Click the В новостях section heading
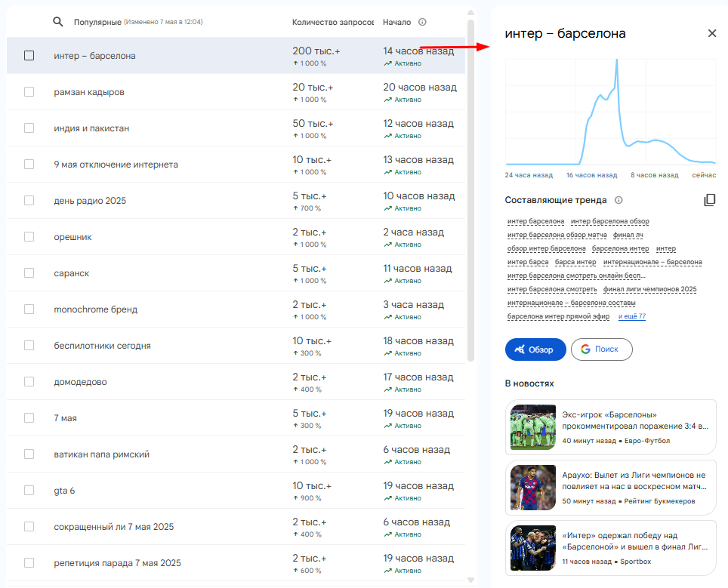Image resolution: width=728 pixels, height=588 pixels. click(529, 383)
